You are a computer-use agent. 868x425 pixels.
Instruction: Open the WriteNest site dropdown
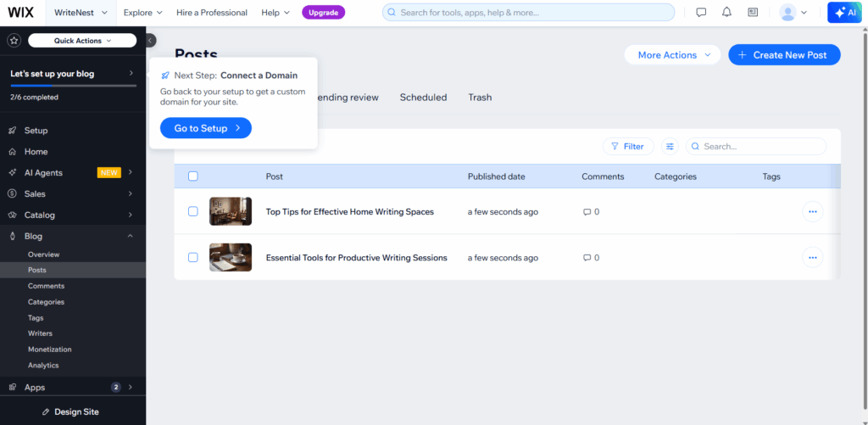81,12
